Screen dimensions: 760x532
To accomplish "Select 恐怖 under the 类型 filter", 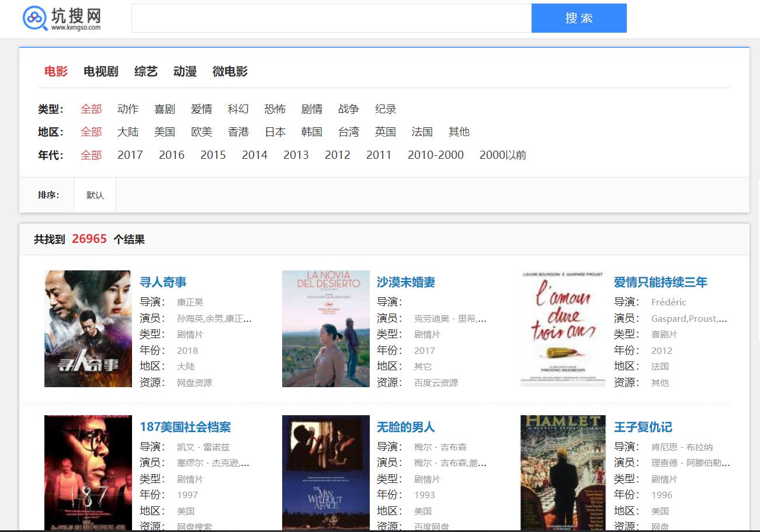I will tap(275, 109).
